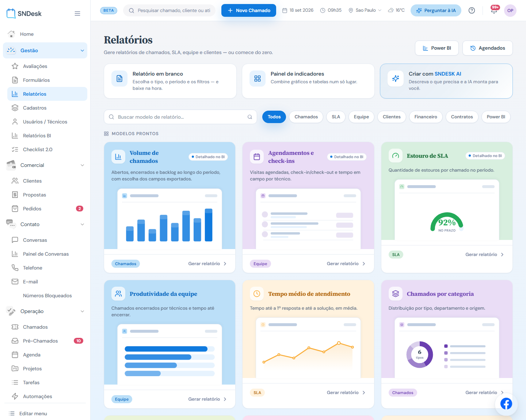526x420 pixels.
Task: Focus the Buscar modelo de relatório field
Action: coord(180,117)
